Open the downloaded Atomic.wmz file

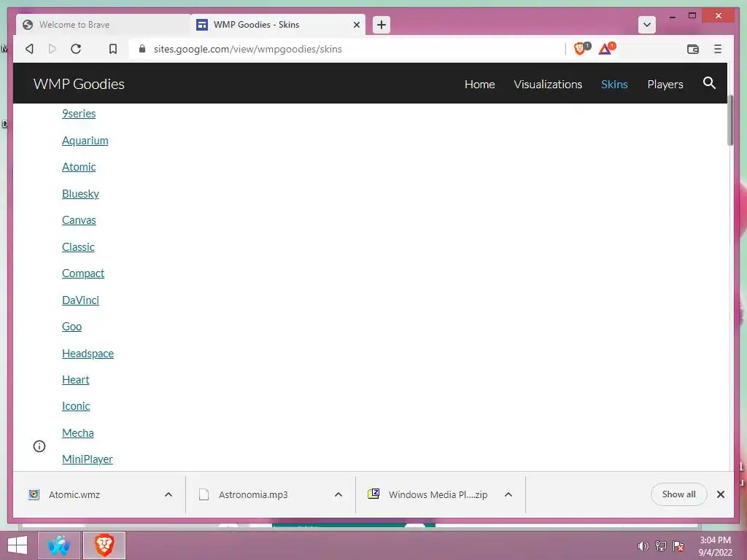point(74,495)
